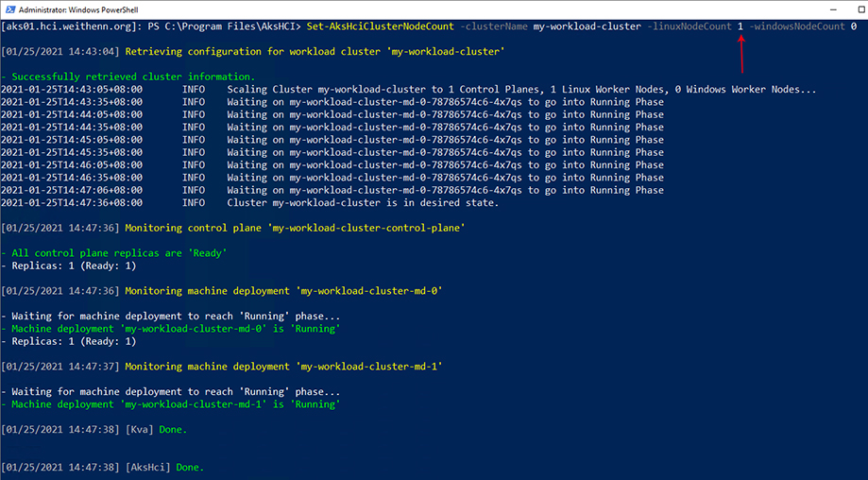Click the md-0 is Running status line
Screen dimensions: 868x480
point(171,328)
